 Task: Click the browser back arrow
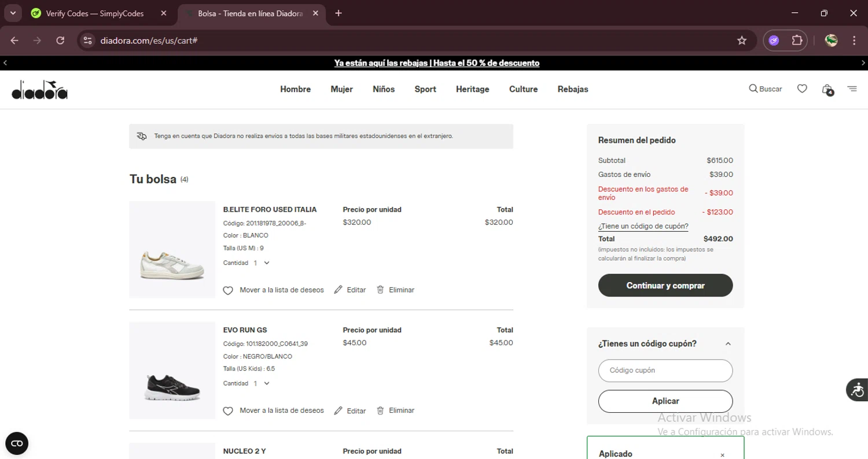(14, 40)
